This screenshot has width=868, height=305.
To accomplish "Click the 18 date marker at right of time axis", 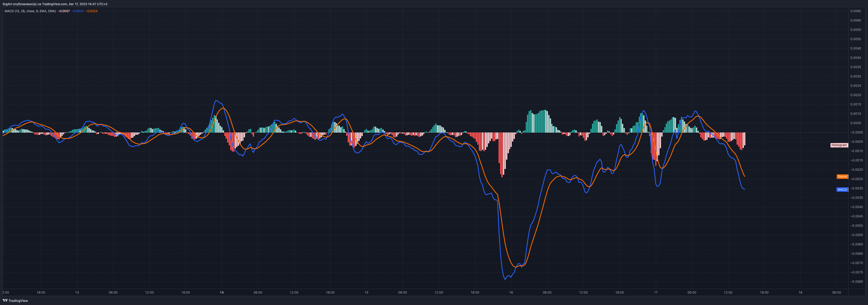I will click(x=800, y=293).
